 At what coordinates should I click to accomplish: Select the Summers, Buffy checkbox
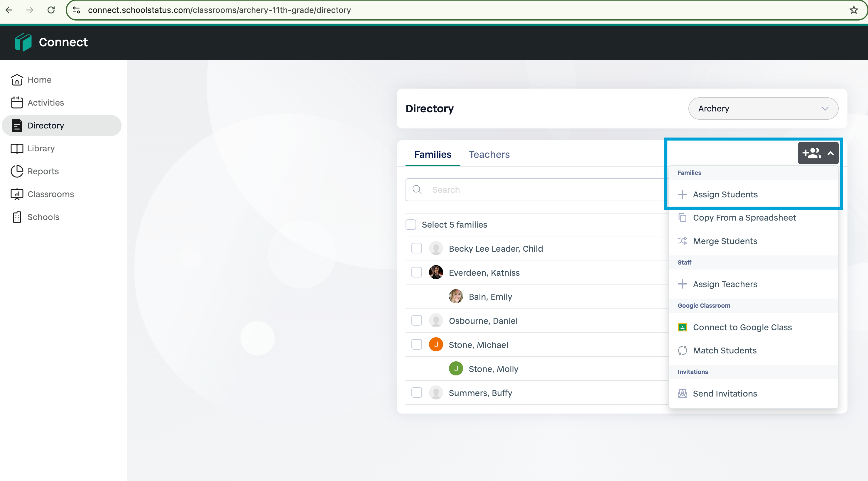tap(416, 393)
